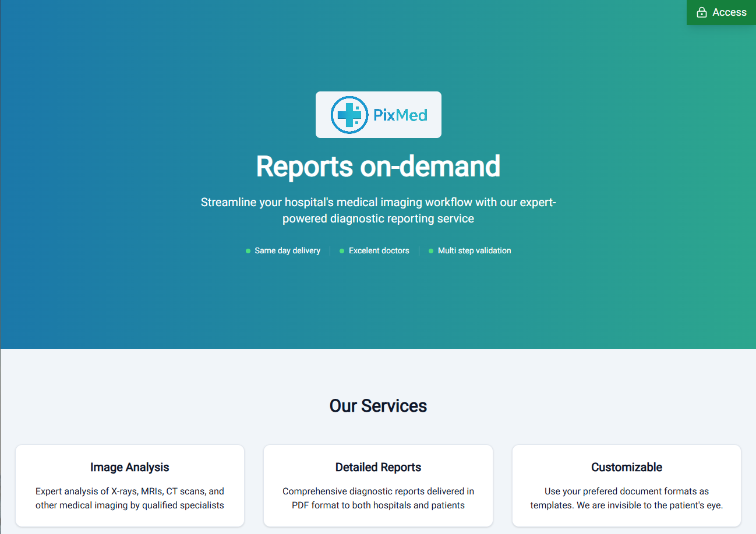
Task: Open the Access login button
Action: click(x=721, y=12)
